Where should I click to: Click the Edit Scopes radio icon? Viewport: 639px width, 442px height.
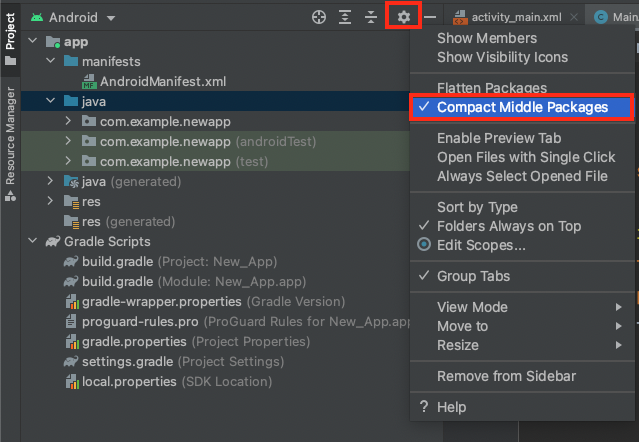[x=424, y=244]
